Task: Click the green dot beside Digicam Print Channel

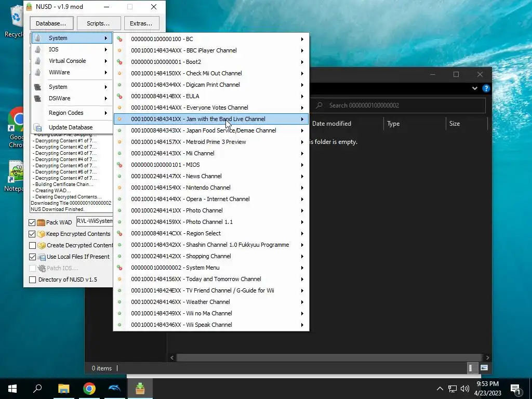Action: (x=119, y=85)
